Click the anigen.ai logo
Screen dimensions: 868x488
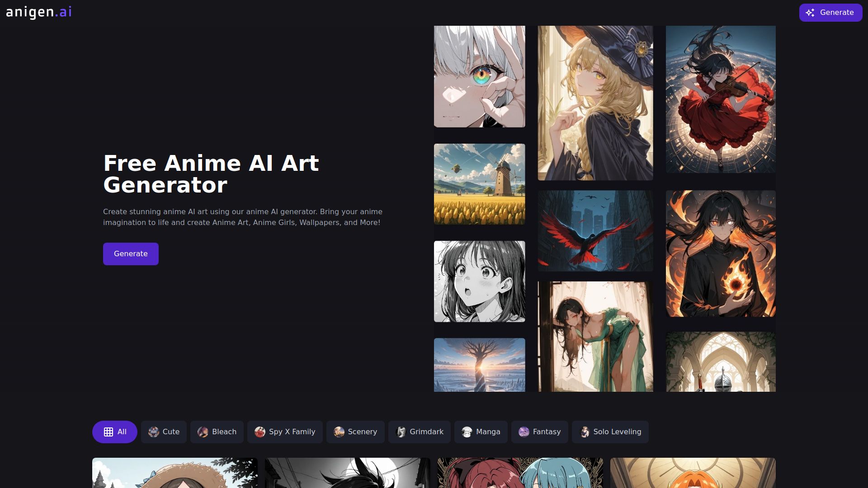pos(38,12)
